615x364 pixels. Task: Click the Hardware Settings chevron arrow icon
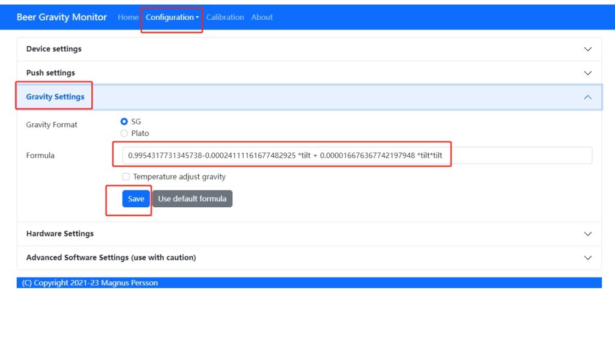(x=587, y=234)
